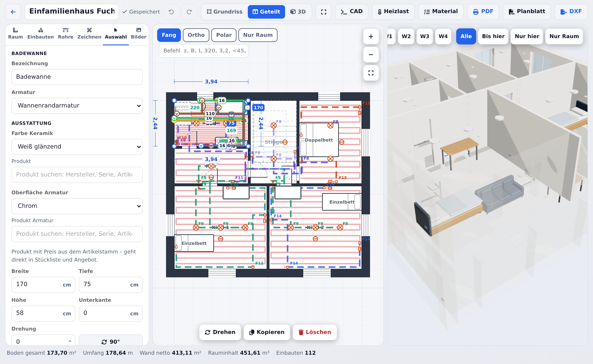
Task: Show wall level W2 in 3D
Action: click(406, 36)
